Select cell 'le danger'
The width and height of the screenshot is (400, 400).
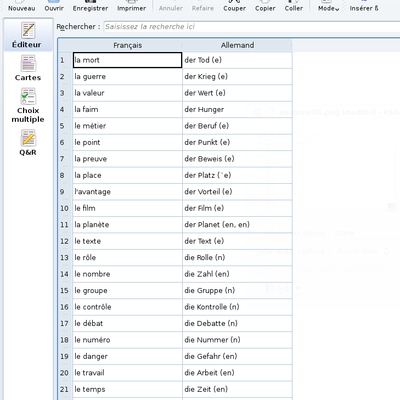click(x=127, y=356)
